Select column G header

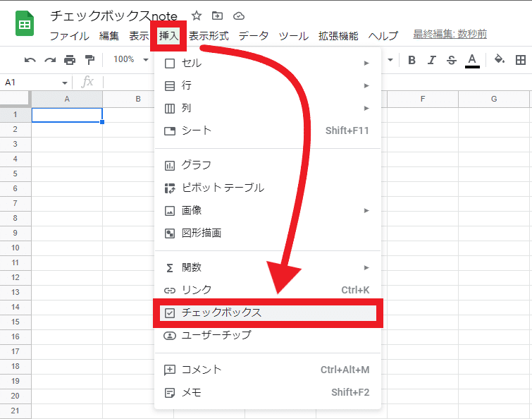[494, 99]
